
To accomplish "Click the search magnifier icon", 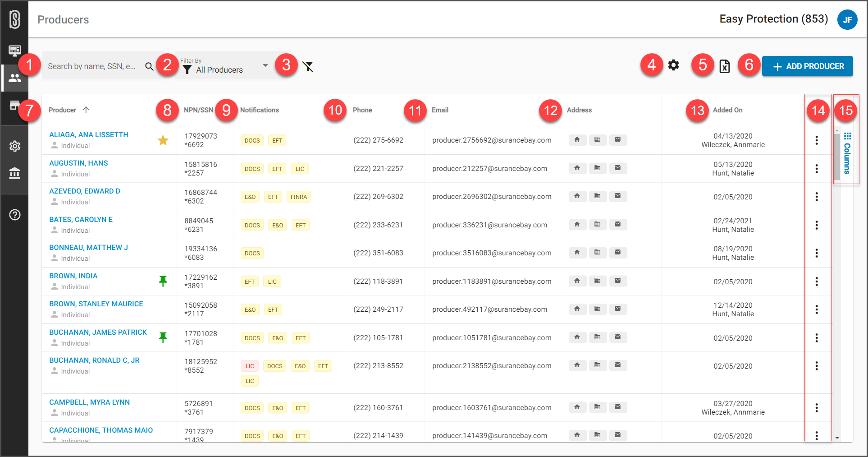I will click(x=149, y=66).
